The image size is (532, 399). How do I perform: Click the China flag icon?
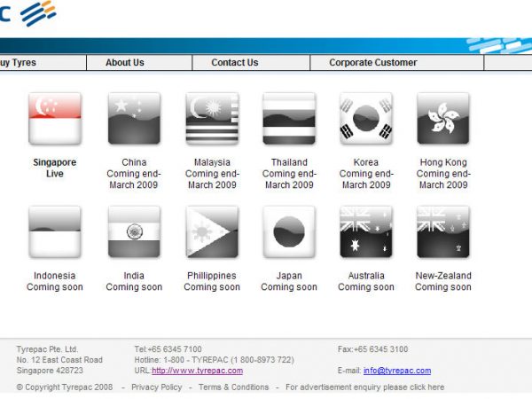pyautogui.click(x=134, y=119)
